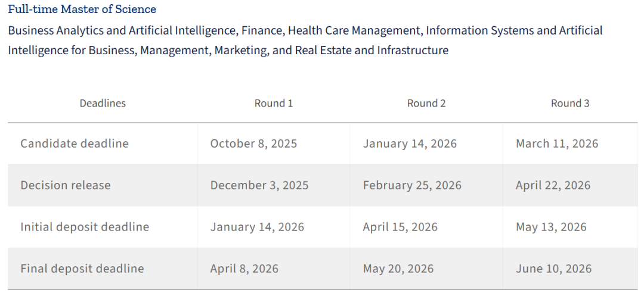This screenshot has height=296, width=644.
Task: Click the April 22, 2026 decision date
Action: click(553, 185)
